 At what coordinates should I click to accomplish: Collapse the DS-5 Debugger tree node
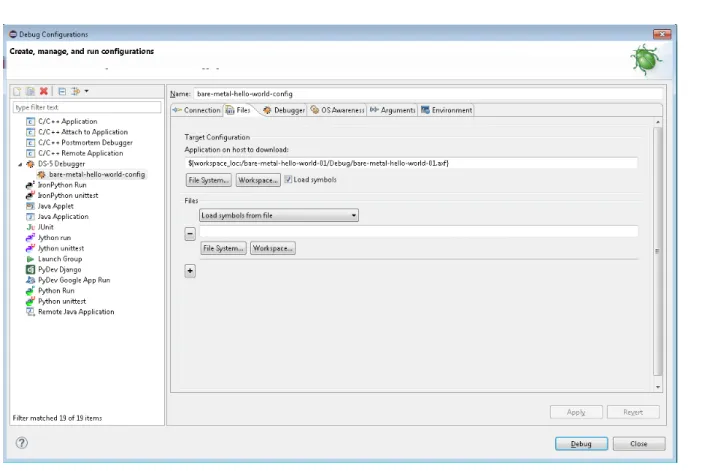20,164
